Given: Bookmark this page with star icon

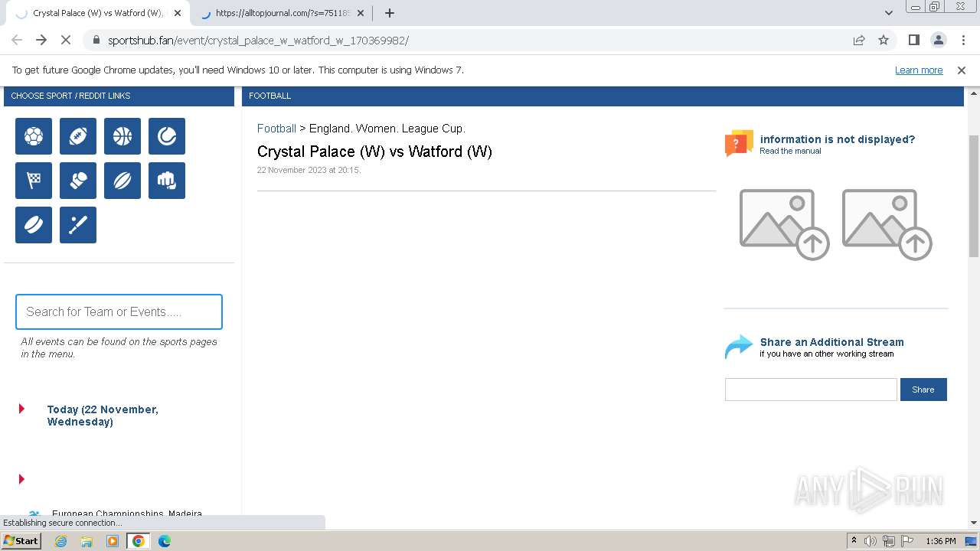Looking at the screenshot, I should (x=884, y=40).
